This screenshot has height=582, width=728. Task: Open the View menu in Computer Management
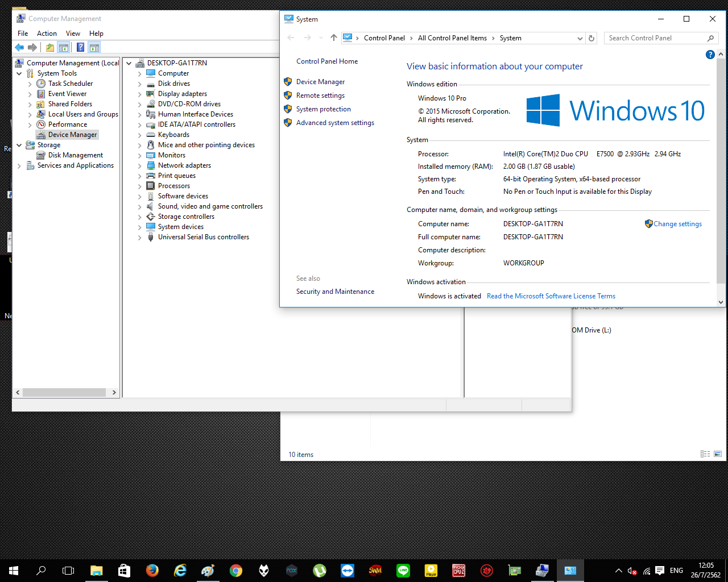[73, 34]
